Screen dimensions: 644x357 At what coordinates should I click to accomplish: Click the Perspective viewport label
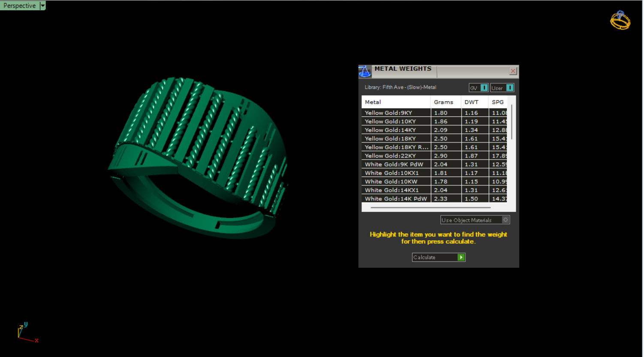[20, 6]
